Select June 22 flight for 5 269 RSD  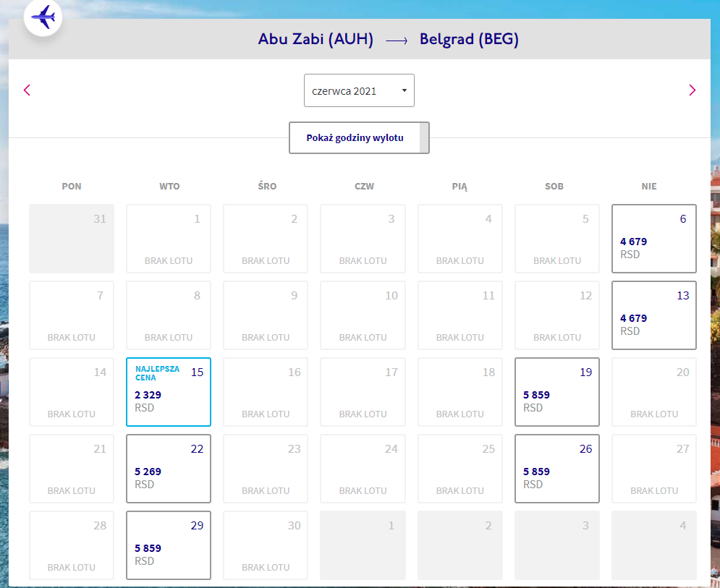point(169,469)
